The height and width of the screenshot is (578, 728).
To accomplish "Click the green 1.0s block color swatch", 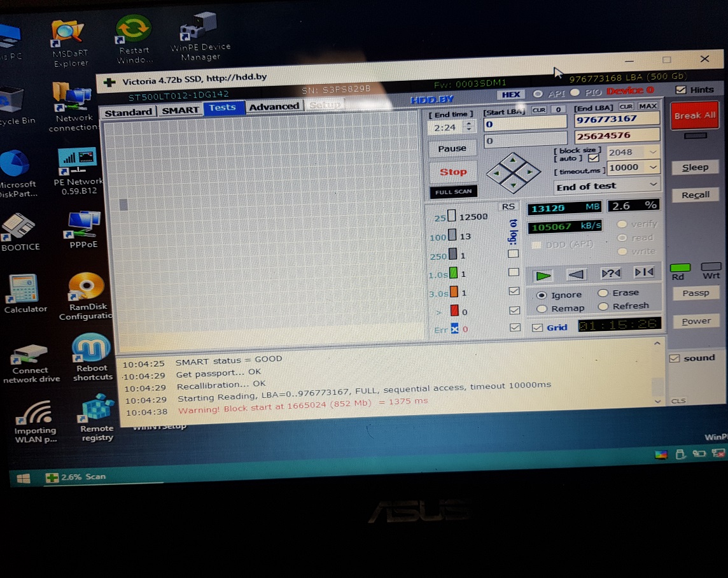I will point(454,274).
